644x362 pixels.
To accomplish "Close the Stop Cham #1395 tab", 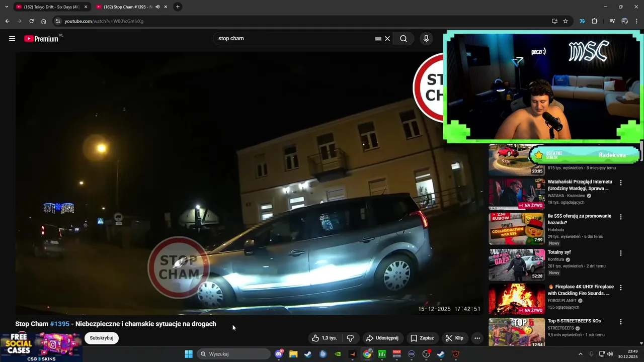I will pos(166,7).
